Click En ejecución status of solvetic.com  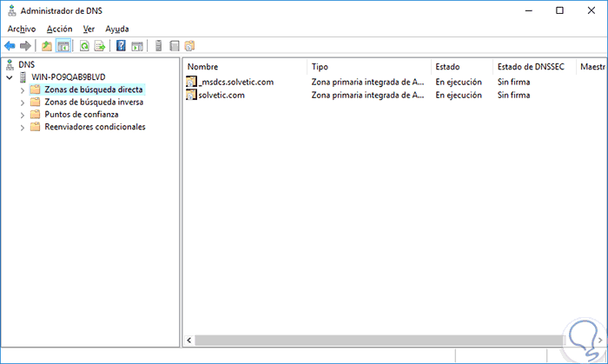459,96
